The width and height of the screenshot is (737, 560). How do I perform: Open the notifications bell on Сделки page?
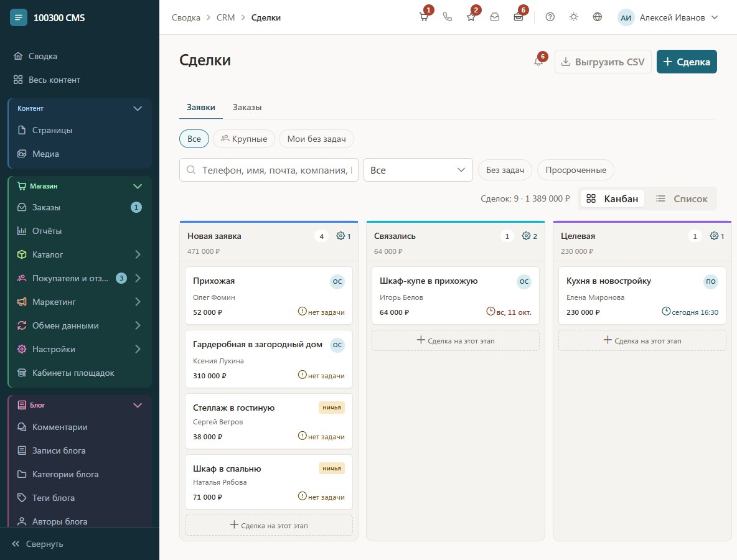pos(538,62)
